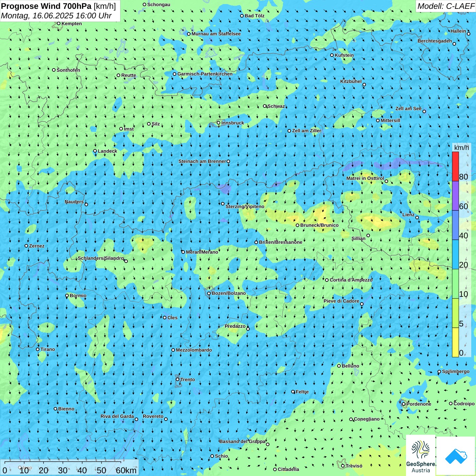This screenshot has height=476, width=476.
Task: Click the Cortina d'Ampezzo city marker
Action: click(x=327, y=280)
